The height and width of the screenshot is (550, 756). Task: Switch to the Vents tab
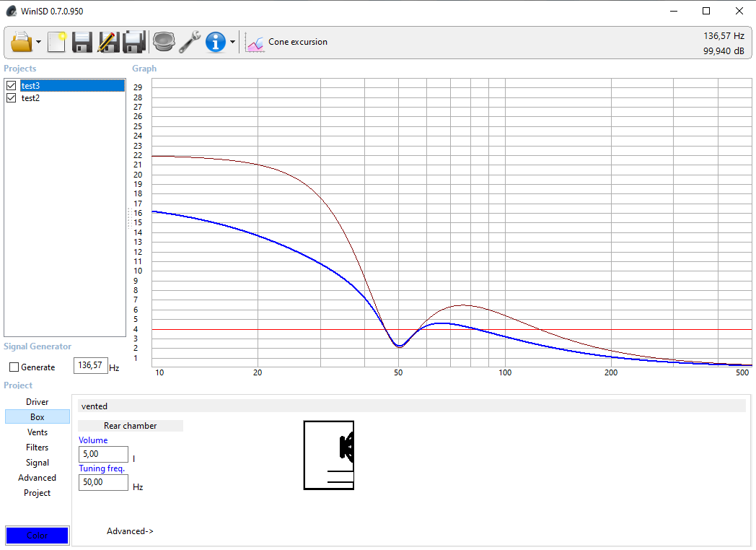pos(37,432)
